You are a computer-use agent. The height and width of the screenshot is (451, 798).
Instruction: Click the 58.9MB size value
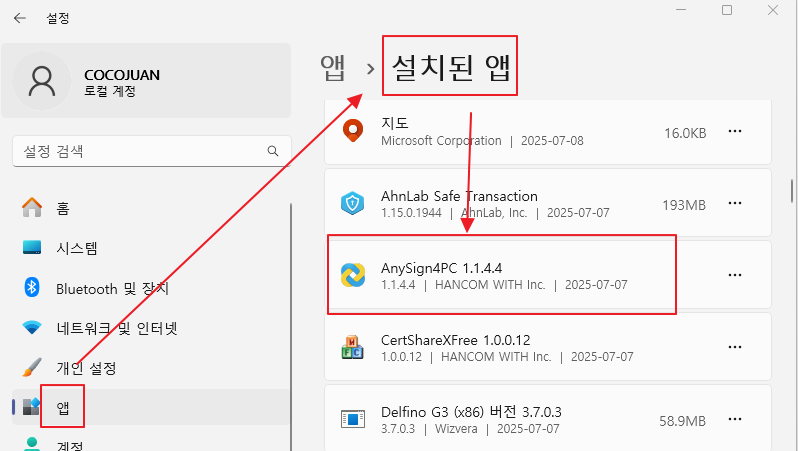pyautogui.click(x=682, y=421)
